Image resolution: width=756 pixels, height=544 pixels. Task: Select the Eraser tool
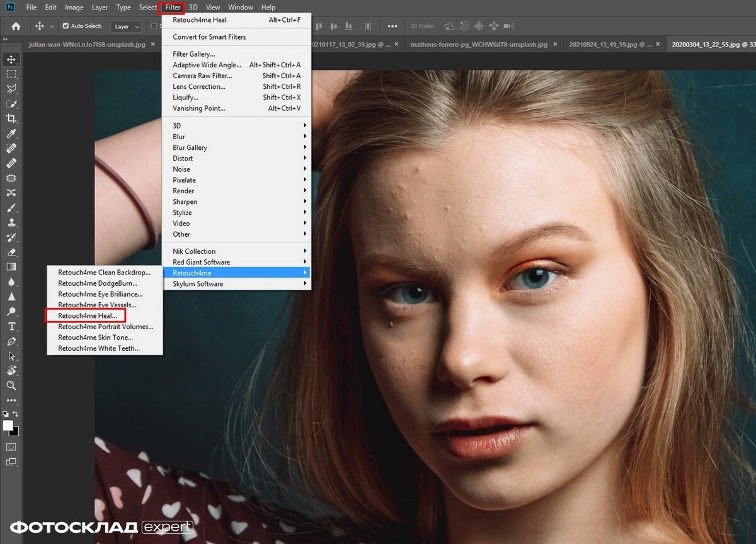[x=11, y=252]
